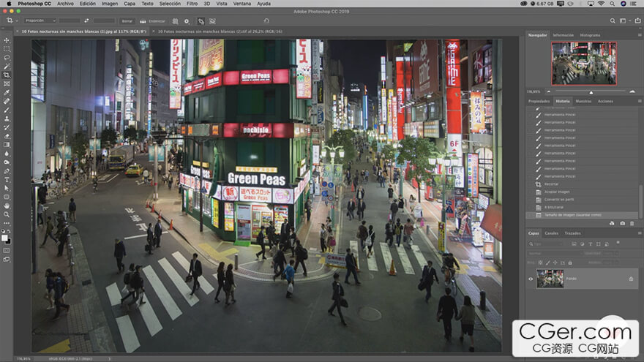Click the Enderezar button
Image resolution: width=644 pixels, height=362 pixels.
point(153,21)
